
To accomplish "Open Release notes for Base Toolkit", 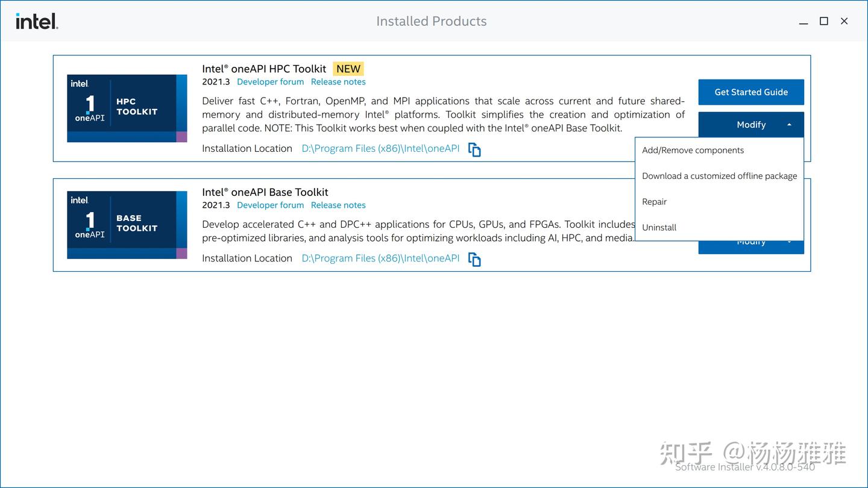I will pyautogui.click(x=338, y=205).
